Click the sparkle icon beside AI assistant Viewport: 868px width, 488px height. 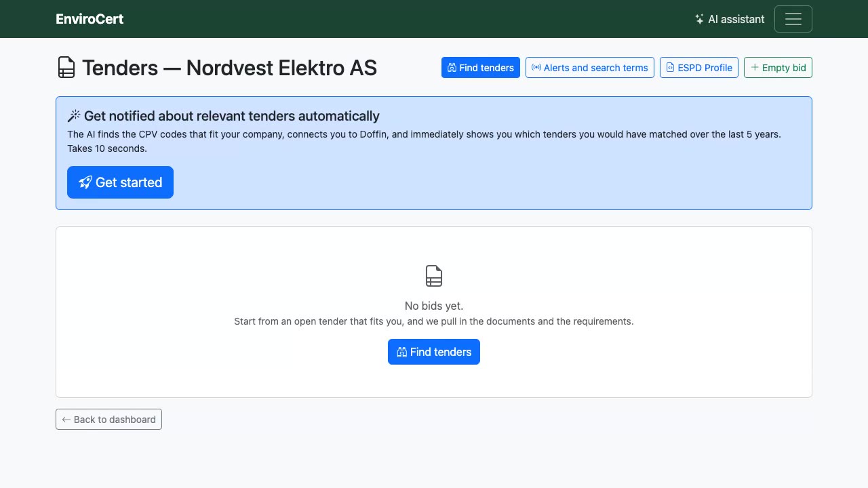(x=699, y=19)
